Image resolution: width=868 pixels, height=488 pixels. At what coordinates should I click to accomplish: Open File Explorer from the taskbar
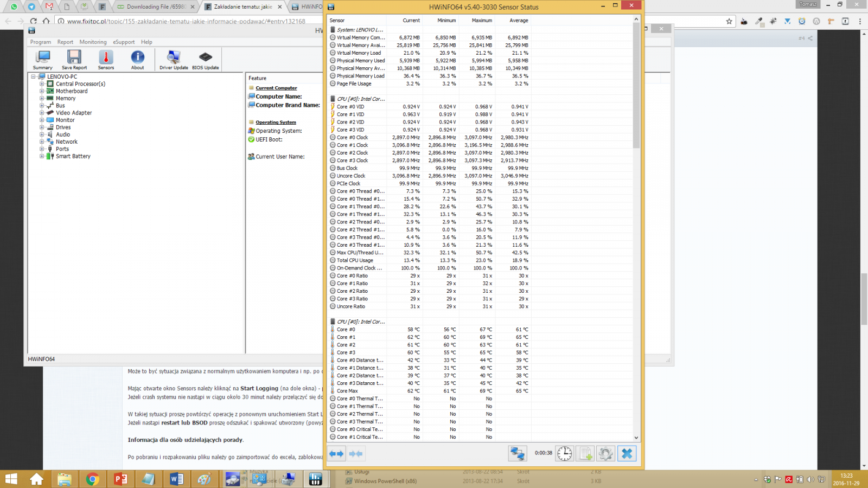(x=64, y=479)
